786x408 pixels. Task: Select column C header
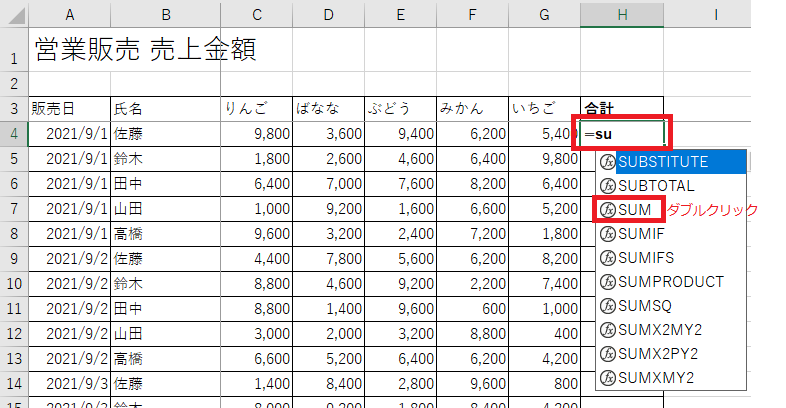tap(257, 14)
